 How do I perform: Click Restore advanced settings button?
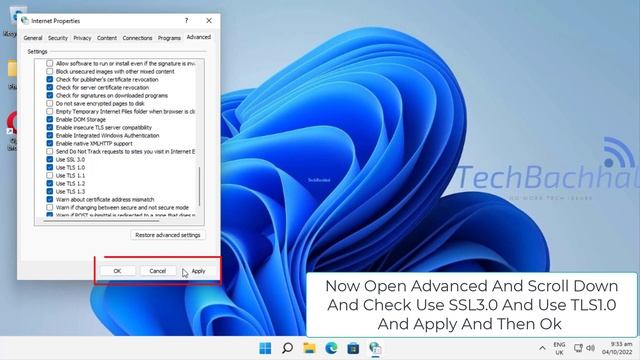pos(168,235)
